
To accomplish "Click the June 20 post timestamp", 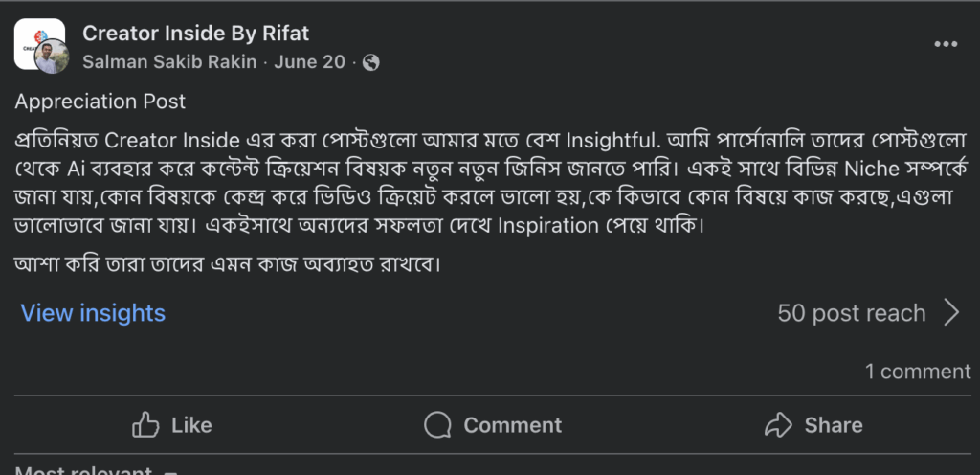I will tap(309, 62).
